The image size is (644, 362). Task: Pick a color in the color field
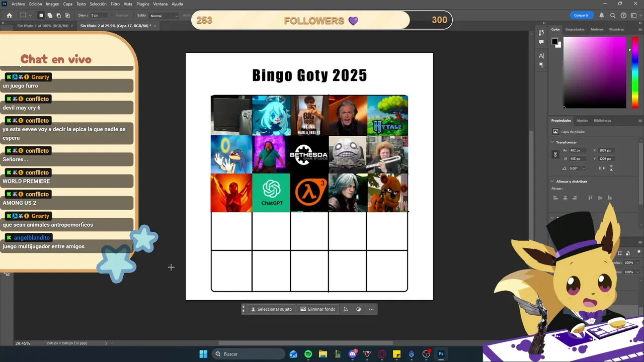click(x=595, y=72)
